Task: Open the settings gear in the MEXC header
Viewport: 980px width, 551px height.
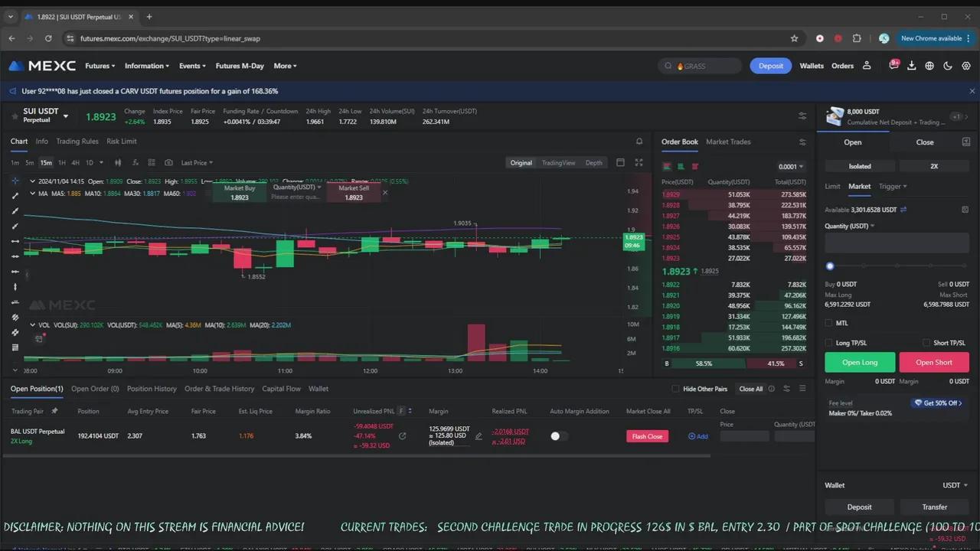Action: [966, 66]
